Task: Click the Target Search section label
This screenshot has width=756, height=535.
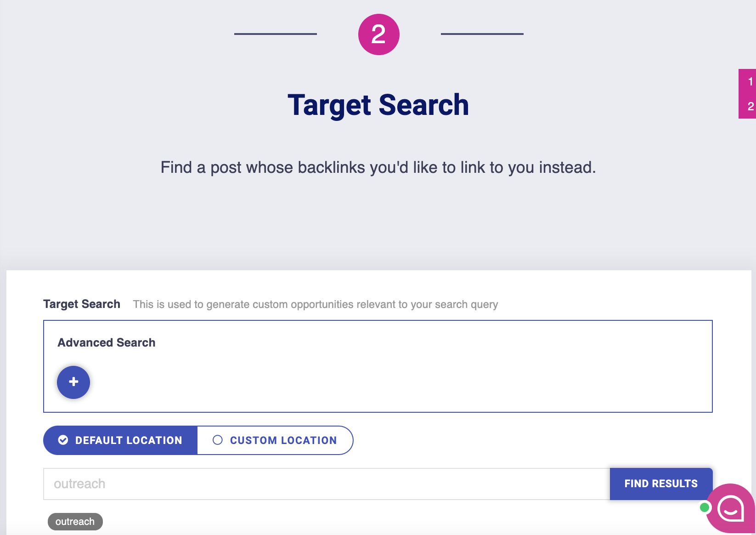Action: point(81,303)
